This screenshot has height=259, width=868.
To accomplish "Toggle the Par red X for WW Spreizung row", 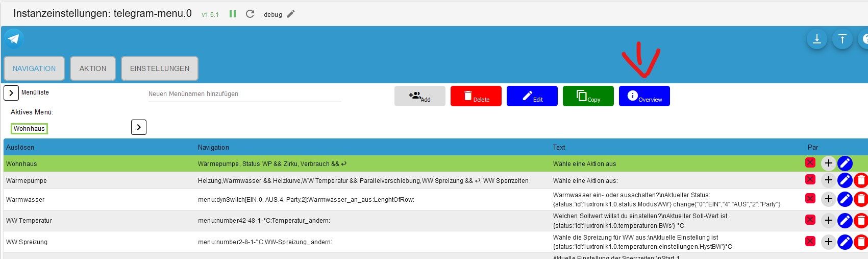I will pos(810,241).
